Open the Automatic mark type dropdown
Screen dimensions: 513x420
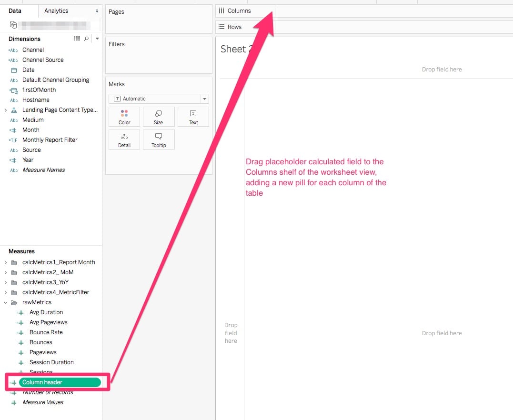(205, 99)
